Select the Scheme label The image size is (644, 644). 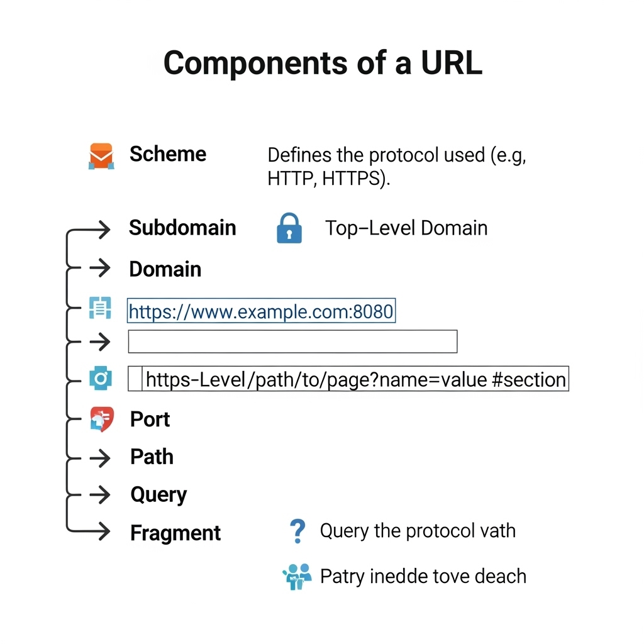pos(168,154)
